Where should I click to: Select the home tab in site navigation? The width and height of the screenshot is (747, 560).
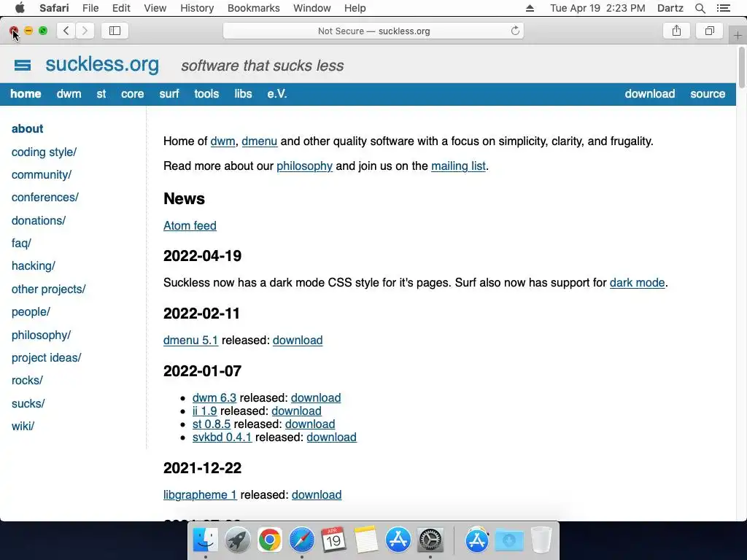coord(26,94)
